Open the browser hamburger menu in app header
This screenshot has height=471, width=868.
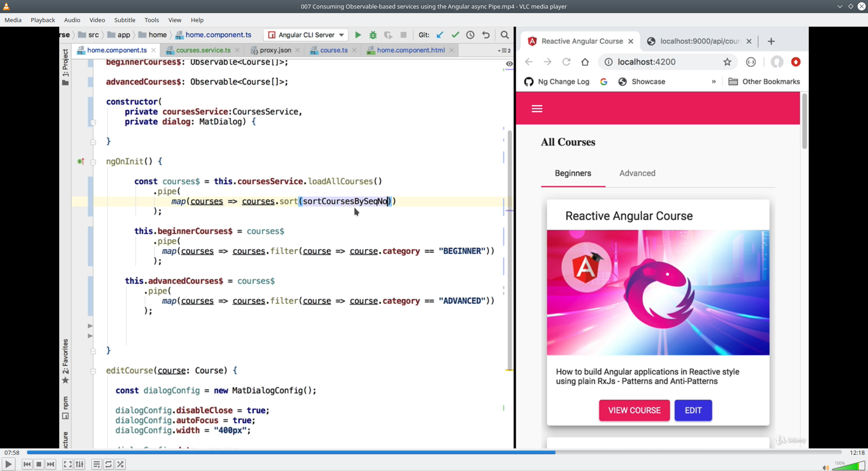537,108
